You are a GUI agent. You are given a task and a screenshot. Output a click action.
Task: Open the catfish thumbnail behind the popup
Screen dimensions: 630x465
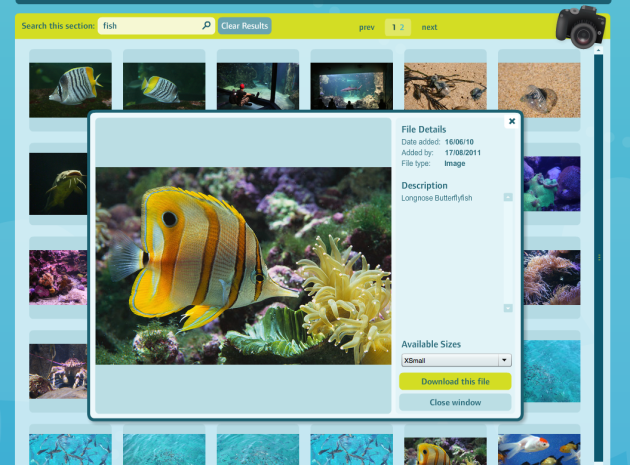coord(58,184)
